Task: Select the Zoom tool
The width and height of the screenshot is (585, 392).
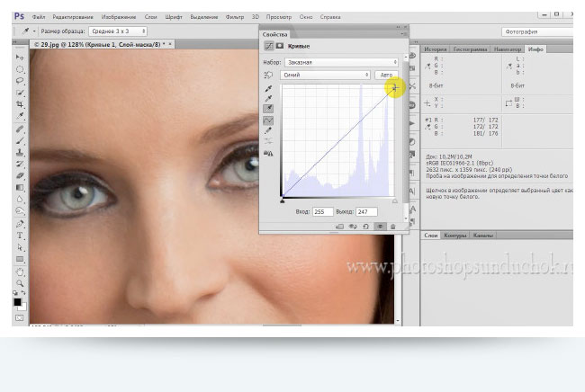Action: click(20, 283)
